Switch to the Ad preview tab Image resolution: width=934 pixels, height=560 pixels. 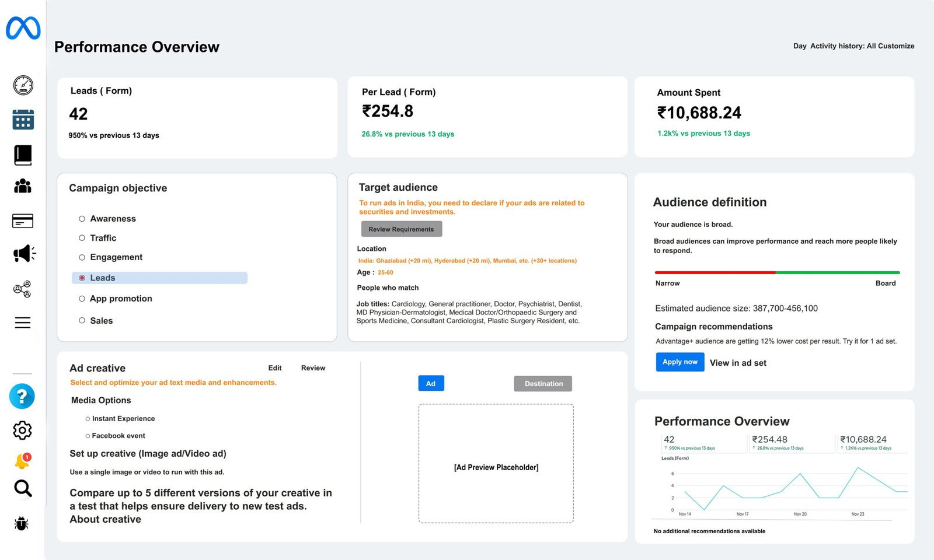(x=431, y=384)
